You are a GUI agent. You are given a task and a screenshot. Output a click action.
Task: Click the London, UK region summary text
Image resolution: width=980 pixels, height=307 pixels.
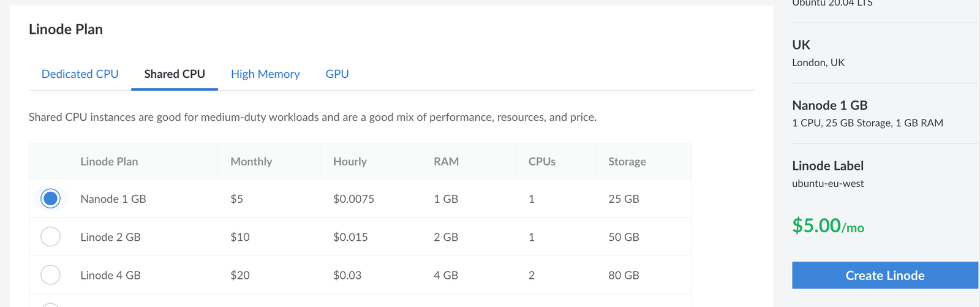[x=818, y=63]
